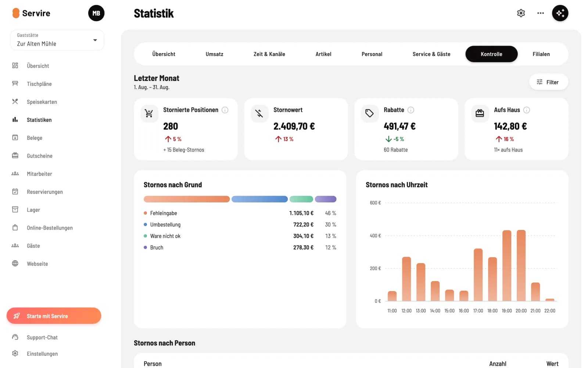Show info tooltip for Aufs Haus
The height and width of the screenshot is (368, 588).
527,110
